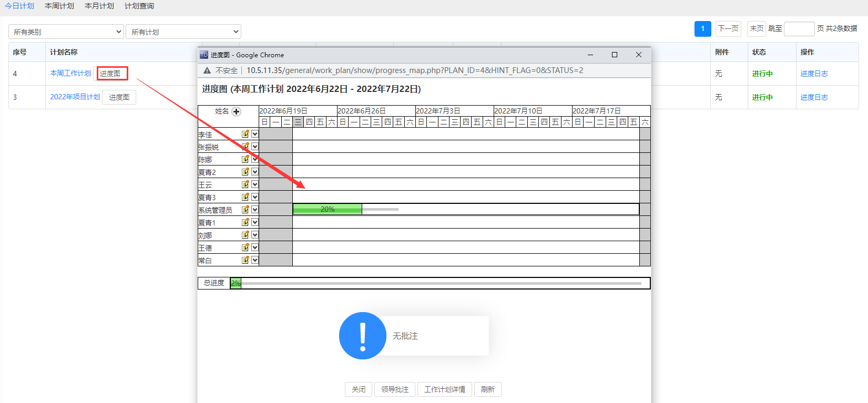Click the edit icon for 系统管理员
The image size is (868, 403).
coord(246,210)
